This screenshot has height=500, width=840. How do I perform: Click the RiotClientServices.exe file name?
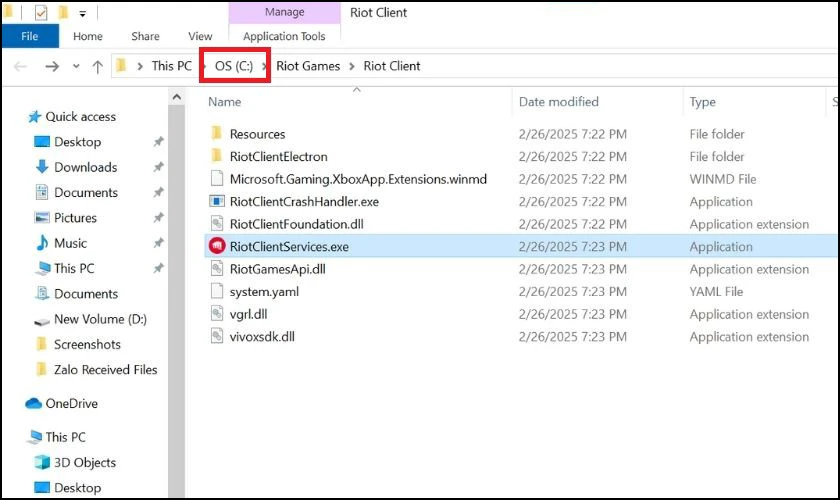coord(289,247)
